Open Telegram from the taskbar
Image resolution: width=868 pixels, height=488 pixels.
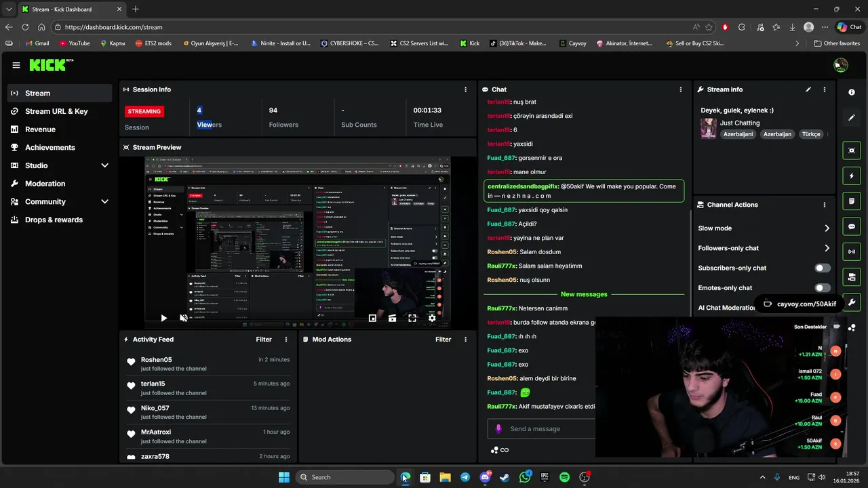(465, 477)
